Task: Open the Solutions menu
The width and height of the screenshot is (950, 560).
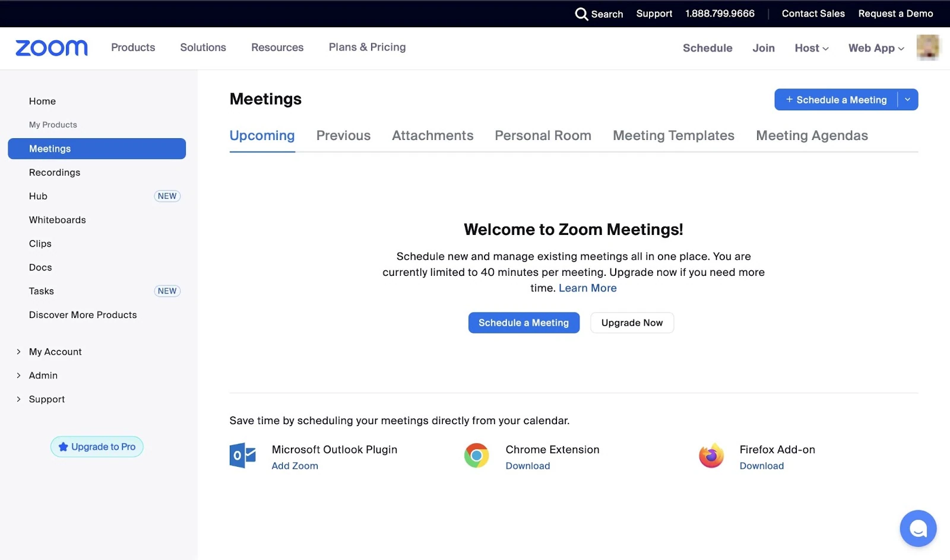Action: (x=203, y=47)
